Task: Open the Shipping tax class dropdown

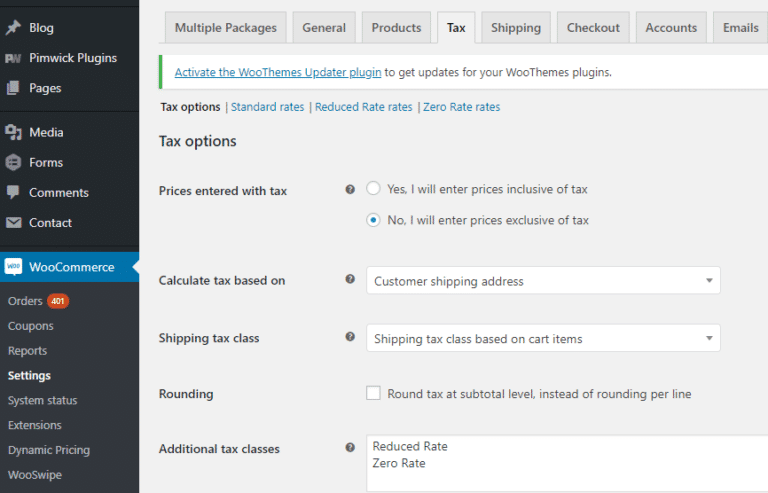Action: point(543,338)
